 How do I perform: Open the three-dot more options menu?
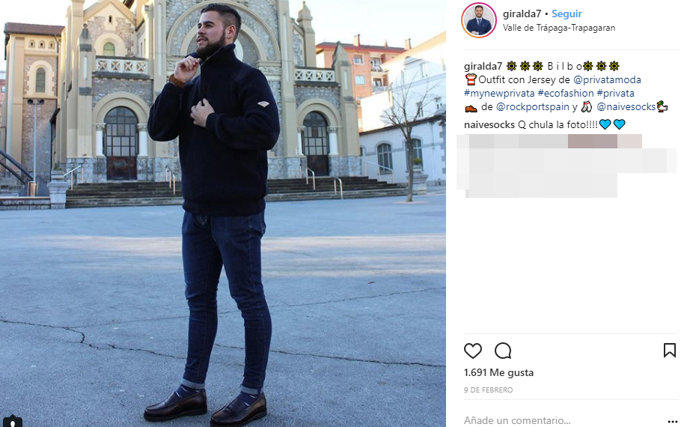click(672, 421)
